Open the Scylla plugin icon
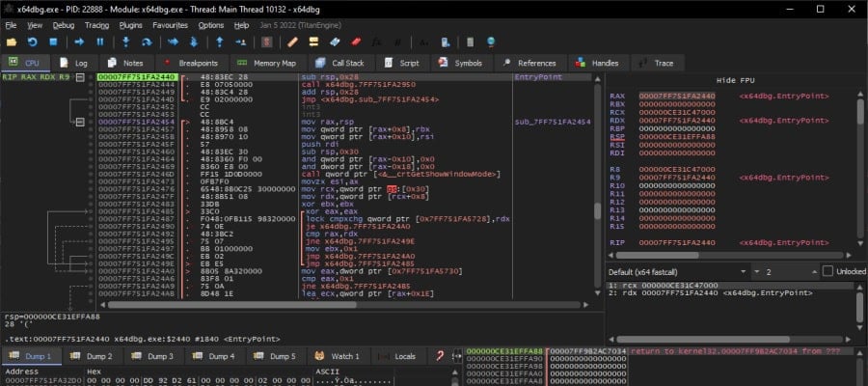 [266, 42]
